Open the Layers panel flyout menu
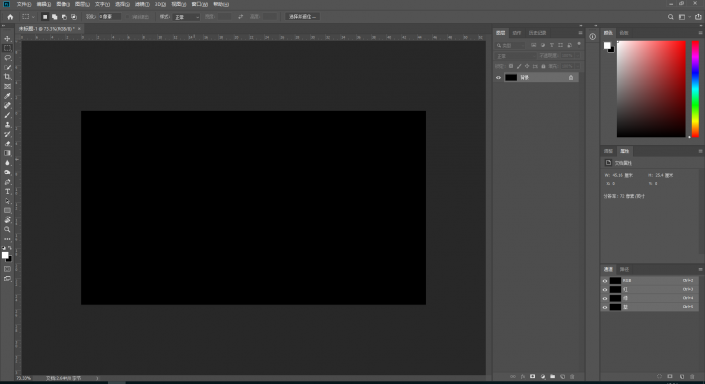 click(x=580, y=33)
